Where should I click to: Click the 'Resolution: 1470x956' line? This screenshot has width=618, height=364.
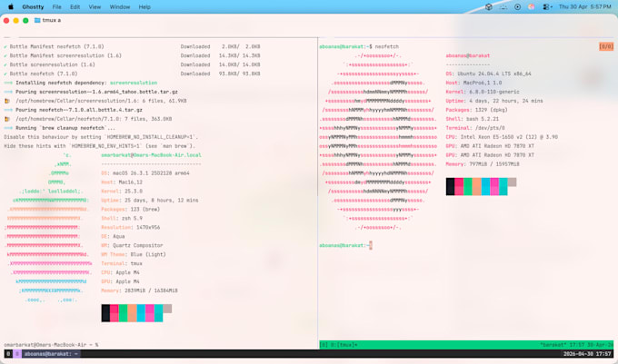click(131, 228)
